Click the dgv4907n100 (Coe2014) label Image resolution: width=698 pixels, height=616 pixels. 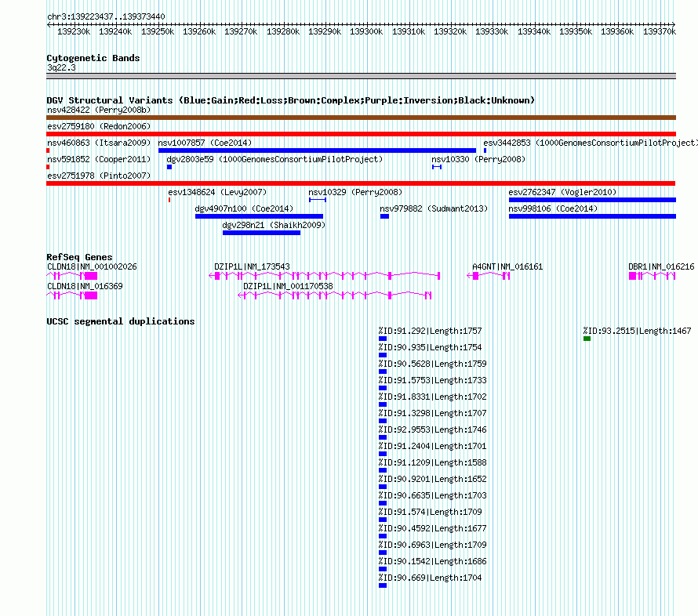coord(244,208)
